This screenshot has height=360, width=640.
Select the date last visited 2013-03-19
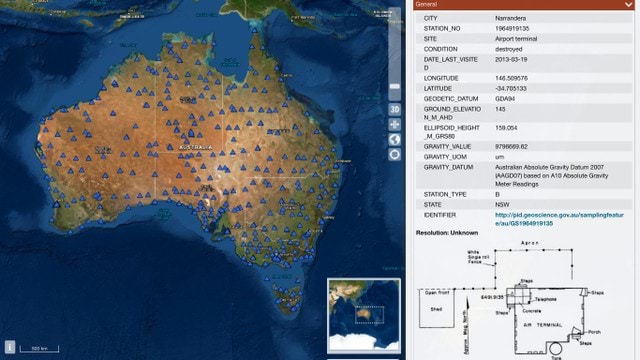coord(511,59)
